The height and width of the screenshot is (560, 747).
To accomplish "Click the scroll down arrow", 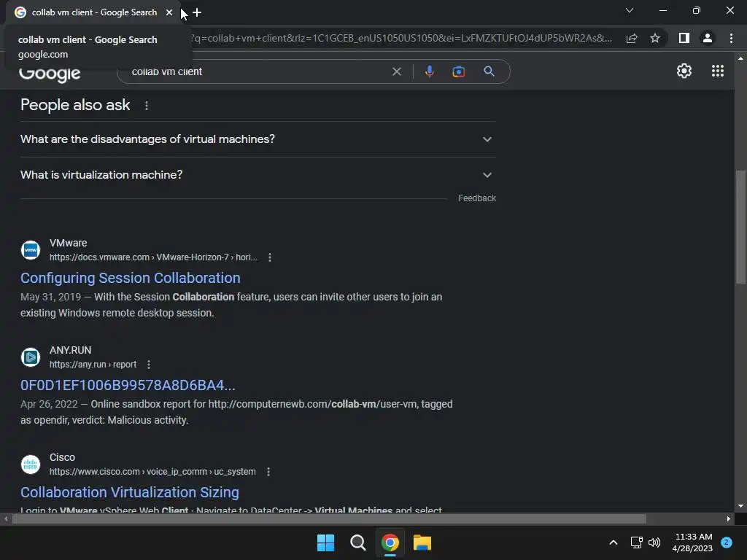I will (740, 506).
